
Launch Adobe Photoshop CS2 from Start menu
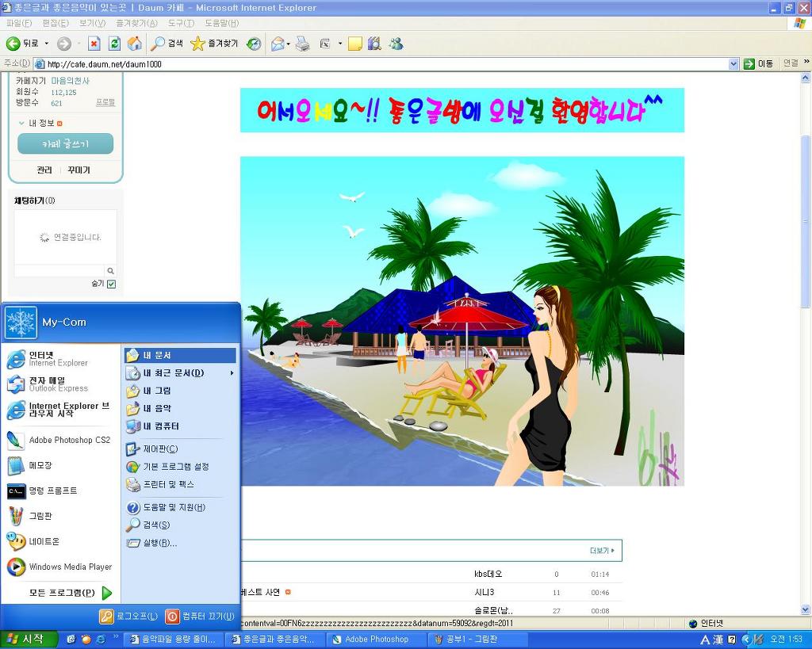tap(62, 440)
